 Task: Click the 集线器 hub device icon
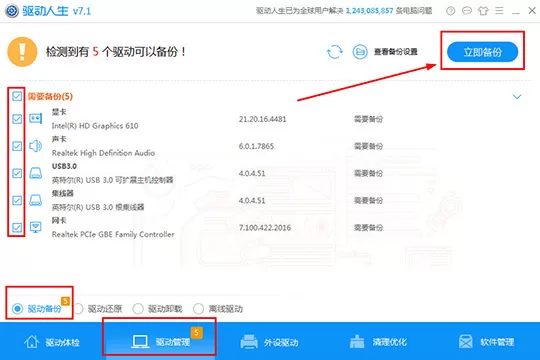click(35, 200)
